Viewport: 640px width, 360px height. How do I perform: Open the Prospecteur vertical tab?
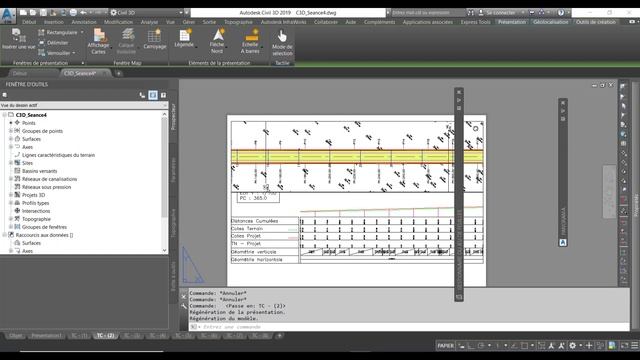173,116
